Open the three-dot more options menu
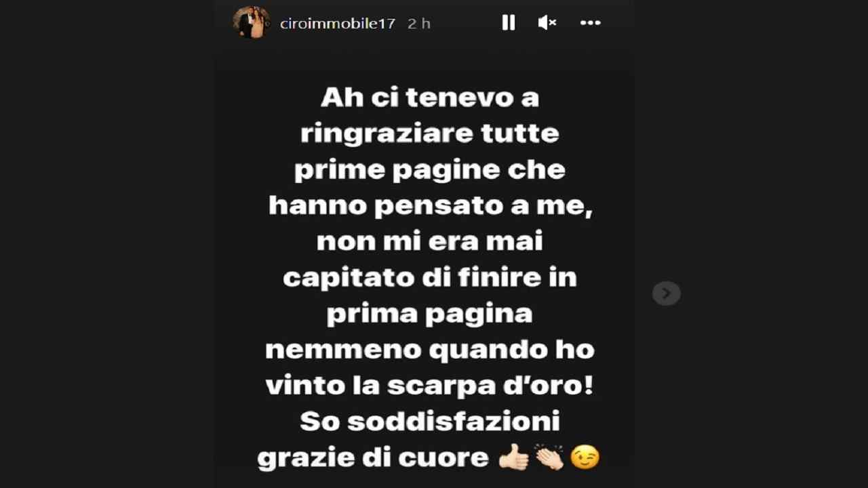Viewport: 868px width, 488px height. pyautogui.click(x=590, y=23)
